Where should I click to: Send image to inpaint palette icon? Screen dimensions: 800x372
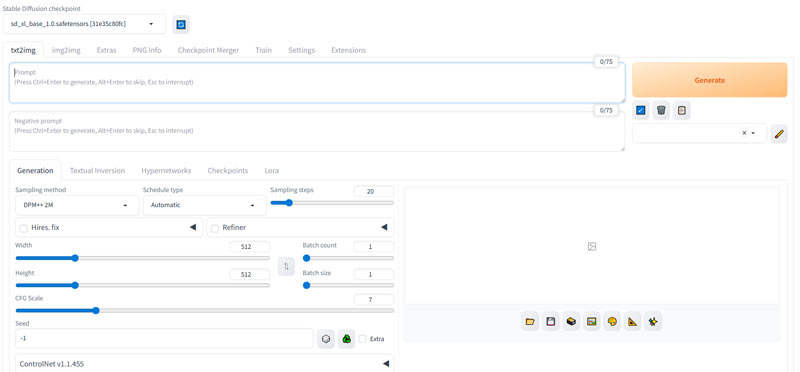(x=612, y=321)
